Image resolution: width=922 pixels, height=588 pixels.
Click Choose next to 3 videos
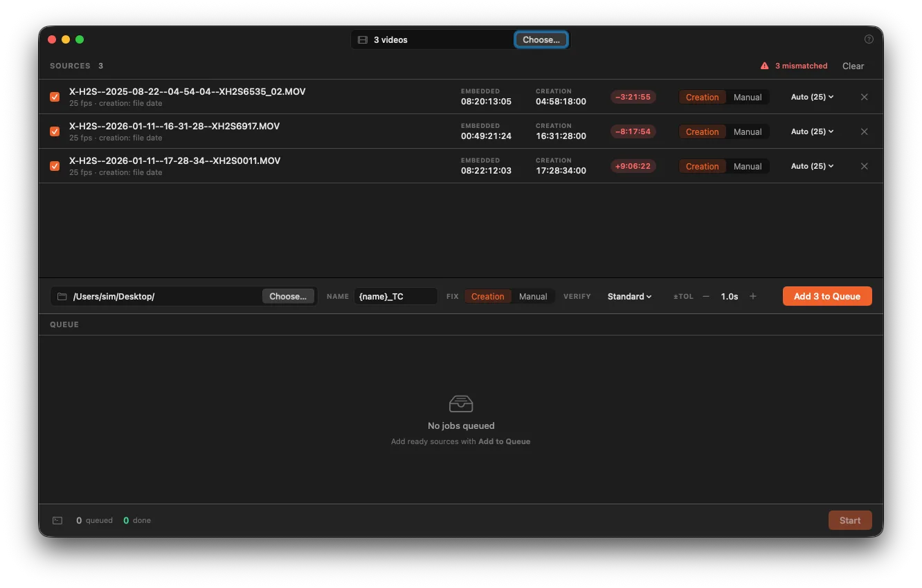pyautogui.click(x=541, y=40)
